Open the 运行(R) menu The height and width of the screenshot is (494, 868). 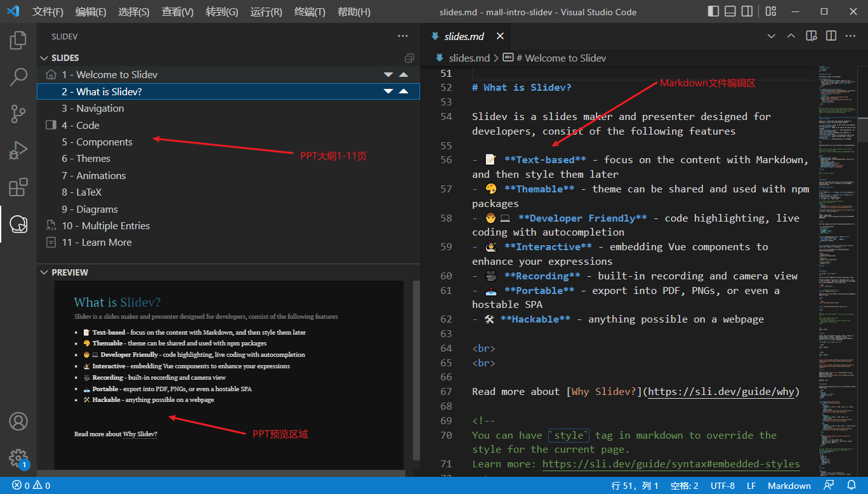tap(266, 11)
